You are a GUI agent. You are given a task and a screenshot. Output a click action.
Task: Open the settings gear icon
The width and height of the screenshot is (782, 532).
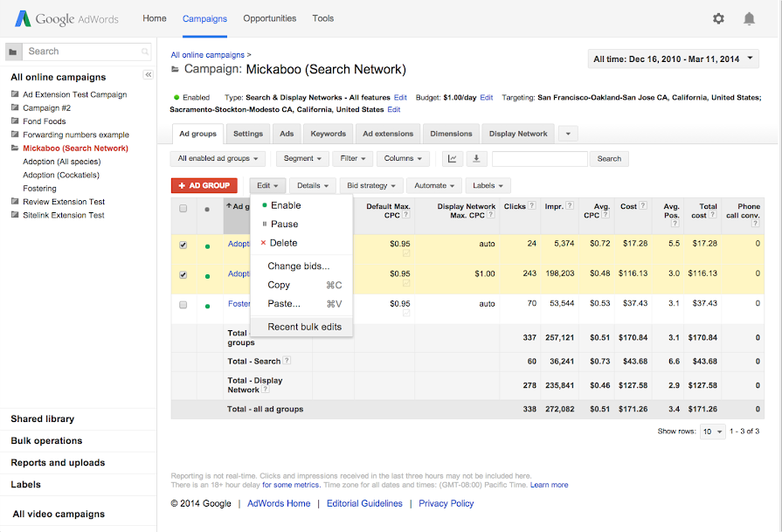(x=718, y=18)
